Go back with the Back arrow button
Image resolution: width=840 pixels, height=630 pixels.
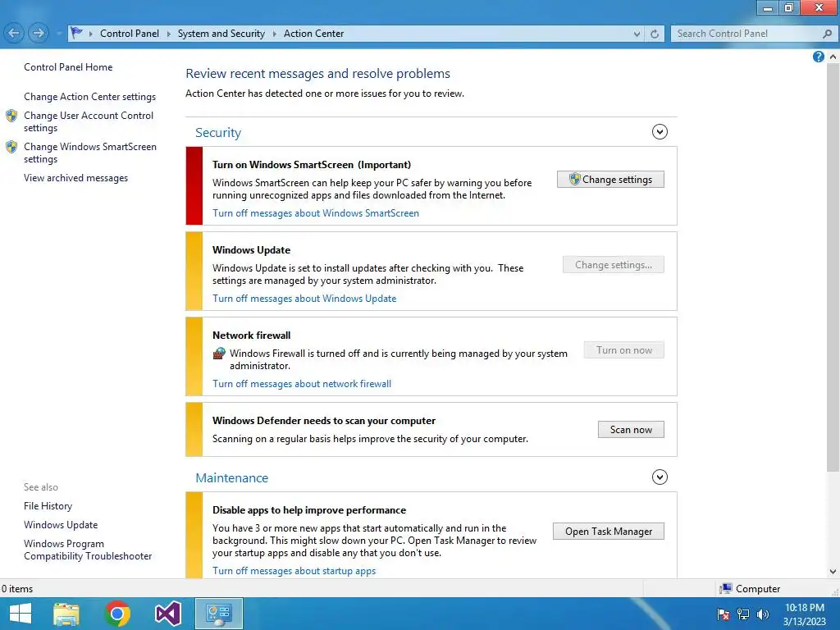coord(14,33)
